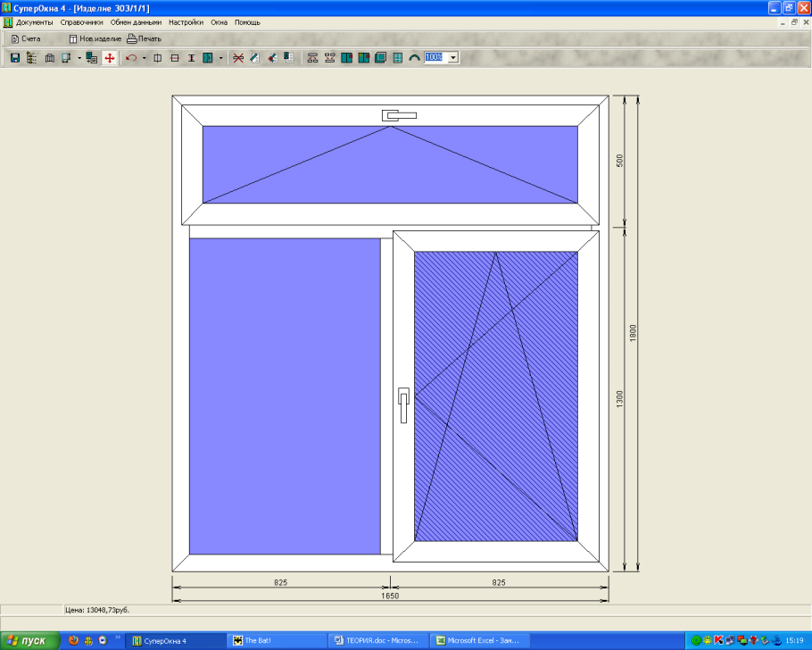Image resolution: width=812 pixels, height=650 pixels.
Task: Click the save floppy disk icon
Action: pos(14,57)
